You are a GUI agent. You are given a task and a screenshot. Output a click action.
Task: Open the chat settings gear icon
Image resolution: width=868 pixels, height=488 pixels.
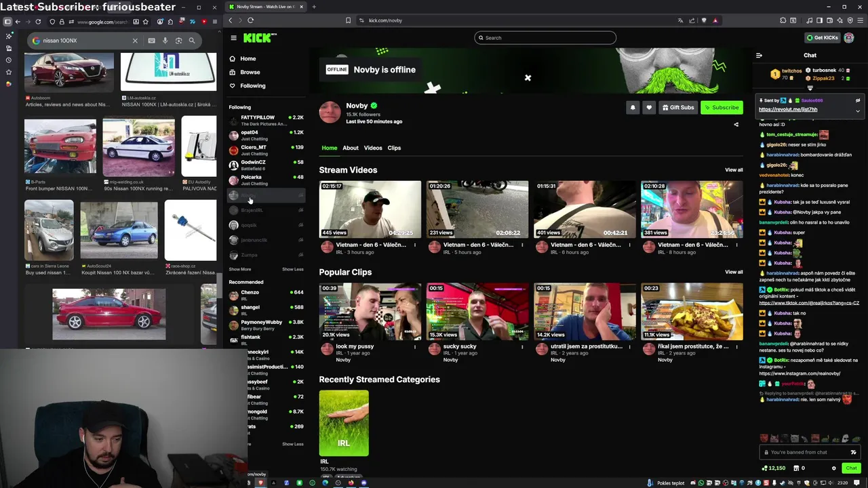[834, 468]
